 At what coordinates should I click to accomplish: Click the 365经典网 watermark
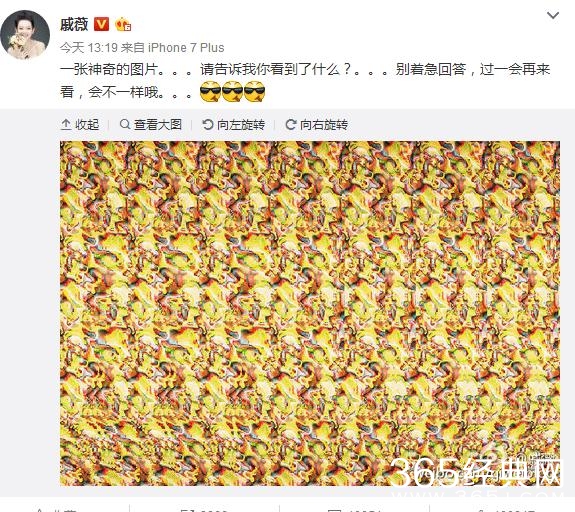[x=477, y=472]
